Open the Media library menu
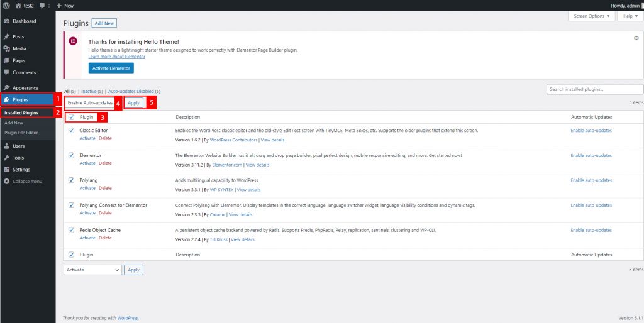Screen dimensions: 644x323 pyautogui.click(x=19, y=48)
